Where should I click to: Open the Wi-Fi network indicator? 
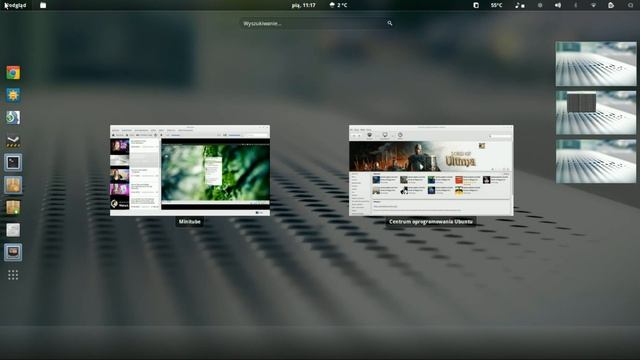tap(593, 5)
